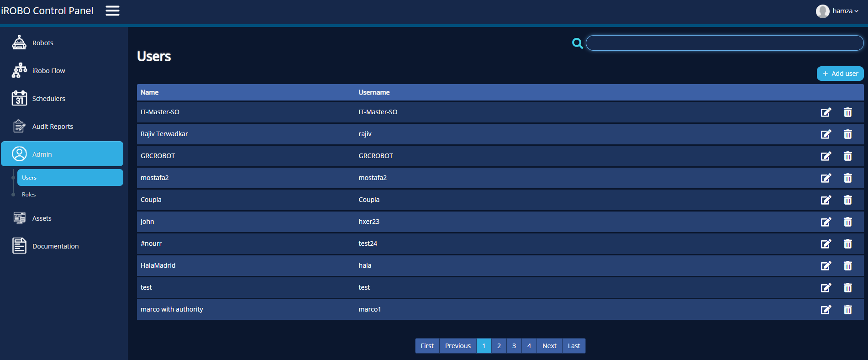Select Roles under Admin
Viewport: 868px width, 360px height.
tap(29, 195)
